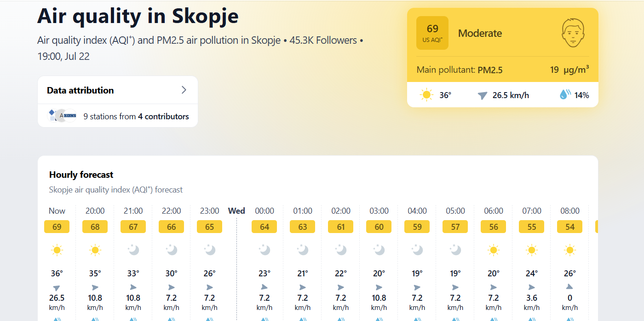Click the humidity droplet icon next to 14%

point(565,95)
